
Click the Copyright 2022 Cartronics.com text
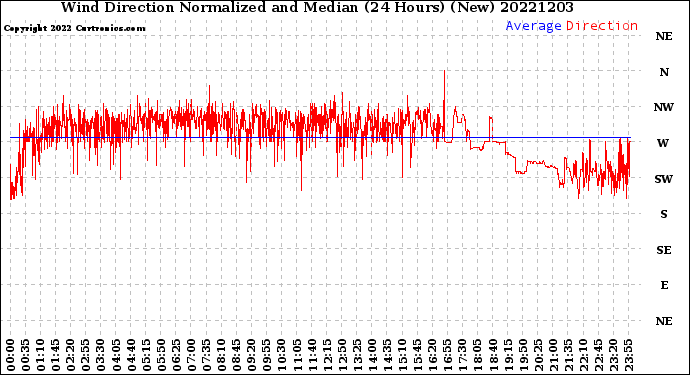(x=74, y=28)
